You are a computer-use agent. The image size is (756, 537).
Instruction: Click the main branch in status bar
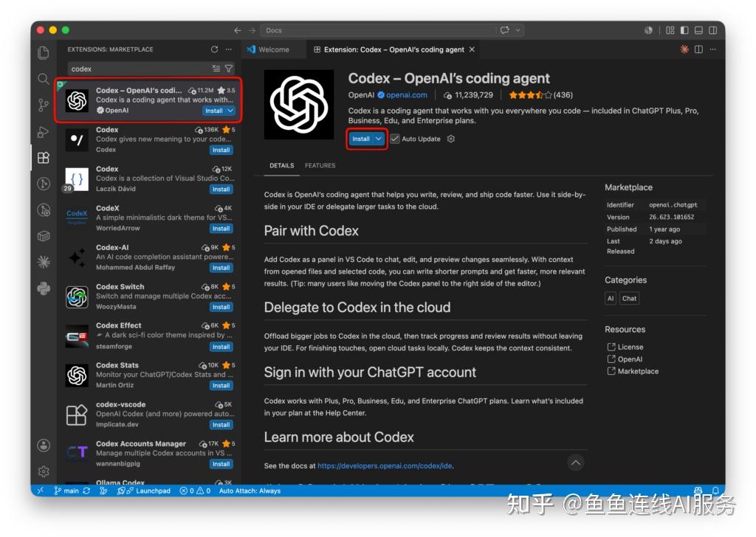66,491
